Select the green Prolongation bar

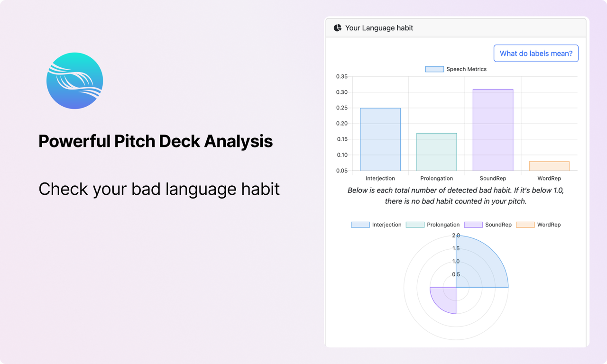coord(436,152)
